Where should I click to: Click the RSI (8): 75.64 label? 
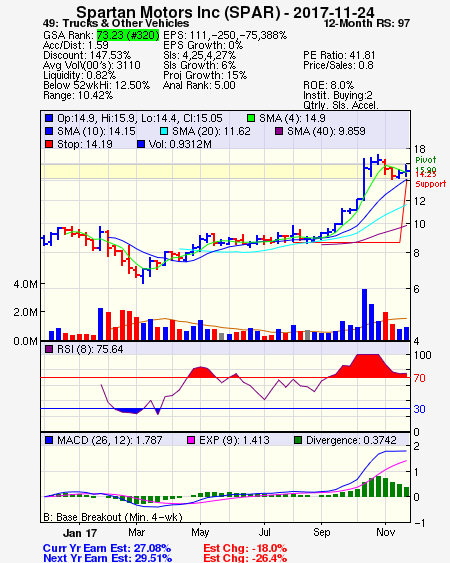[90, 349]
